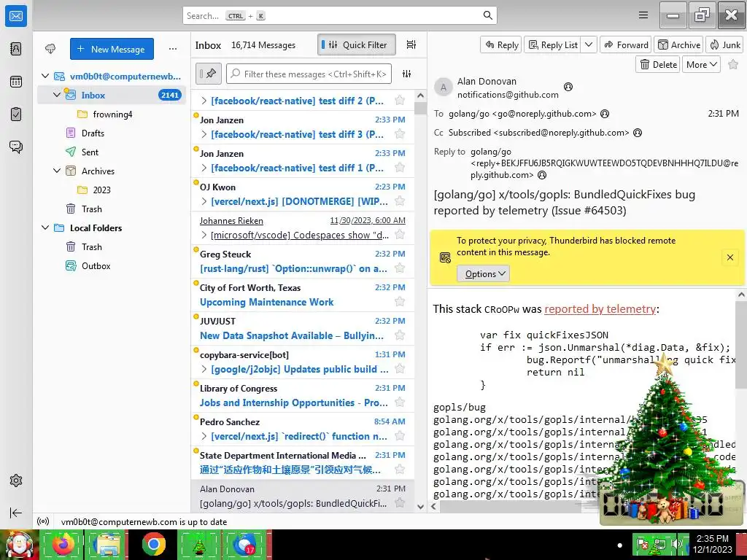The image size is (747, 560).
Task: Click the Santa Start button
Action: 19,545
